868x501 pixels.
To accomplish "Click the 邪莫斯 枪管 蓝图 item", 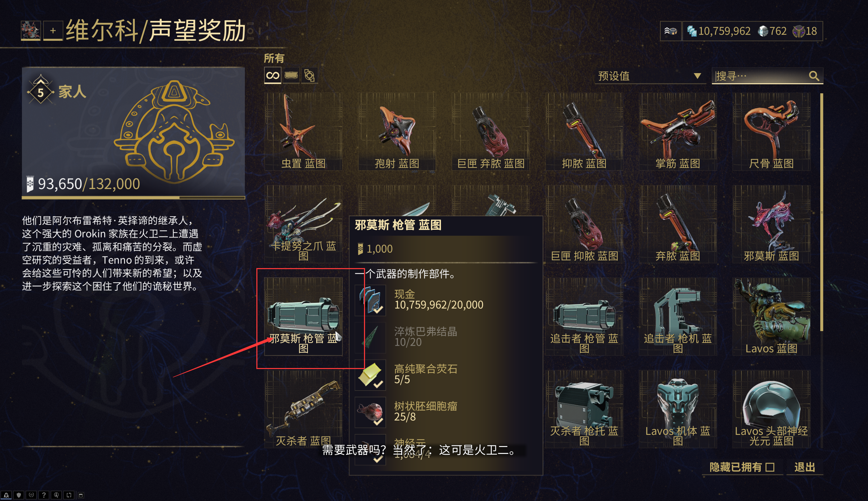I will pos(303,316).
